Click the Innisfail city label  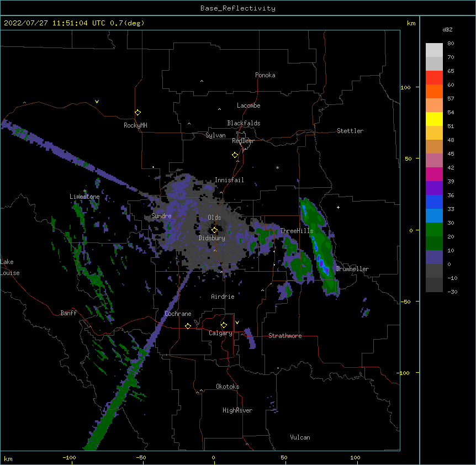[229, 180]
